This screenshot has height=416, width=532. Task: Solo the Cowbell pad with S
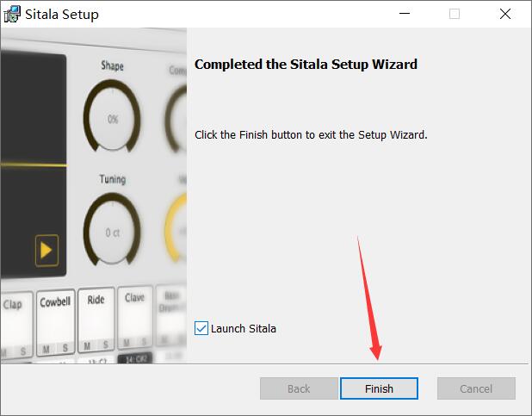(65, 350)
